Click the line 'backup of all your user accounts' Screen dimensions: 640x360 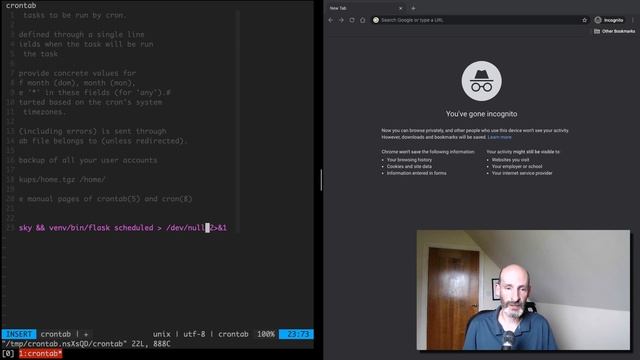[88, 160]
